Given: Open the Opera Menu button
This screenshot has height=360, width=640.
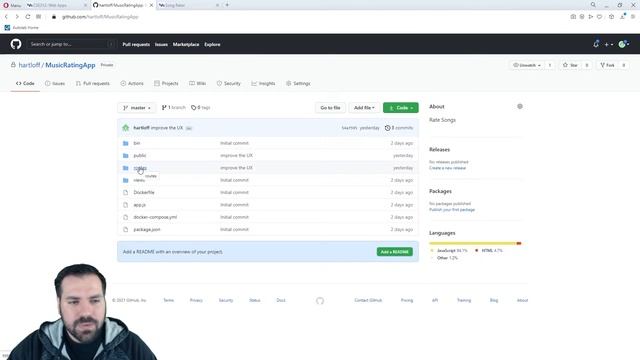Looking at the screenshot, I should click(x=12, y=5).
